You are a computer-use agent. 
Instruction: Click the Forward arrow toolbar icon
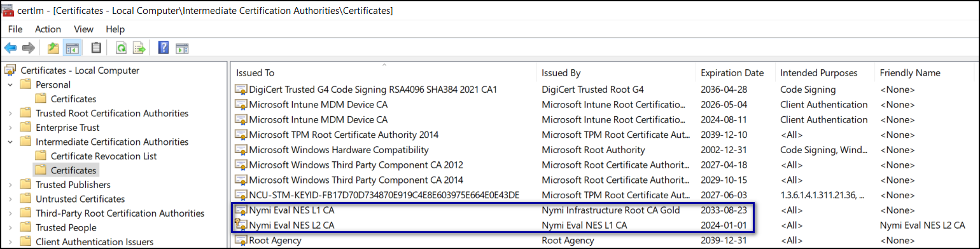(28, 48)
